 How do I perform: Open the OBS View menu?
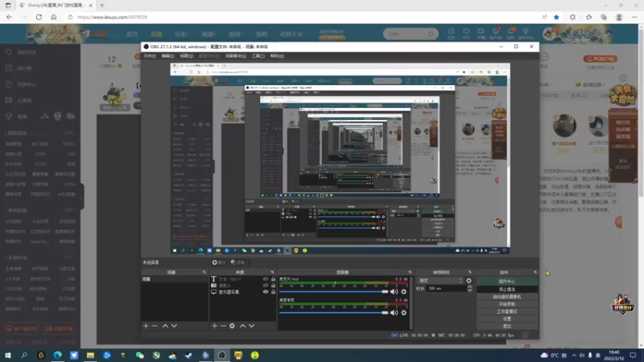[186, 56]
